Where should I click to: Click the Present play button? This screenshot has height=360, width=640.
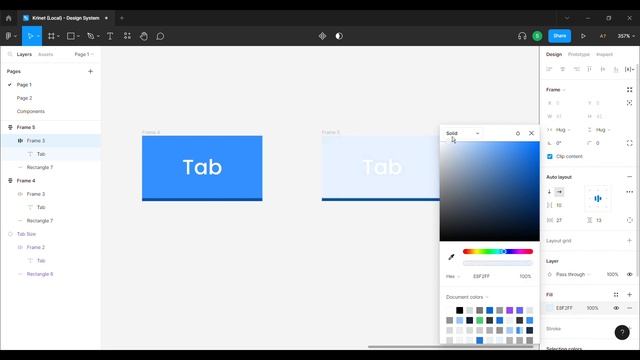coord(583,36)
